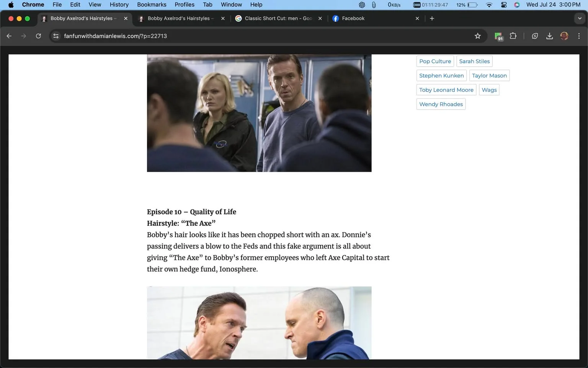588x368 pixels.
Task: Open the Bookmarks menu
Action: click(152, 5)
